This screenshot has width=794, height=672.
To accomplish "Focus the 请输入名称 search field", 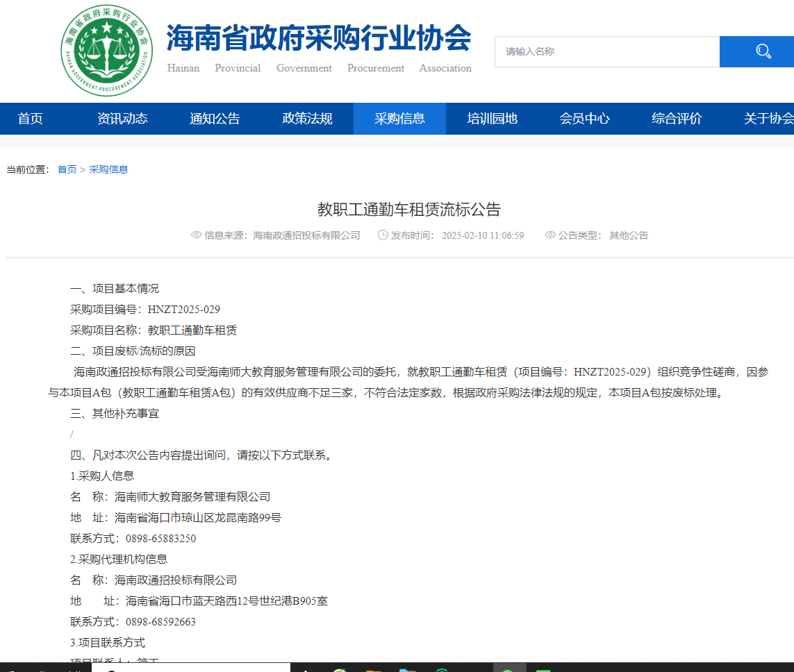I will pos(606,51).
